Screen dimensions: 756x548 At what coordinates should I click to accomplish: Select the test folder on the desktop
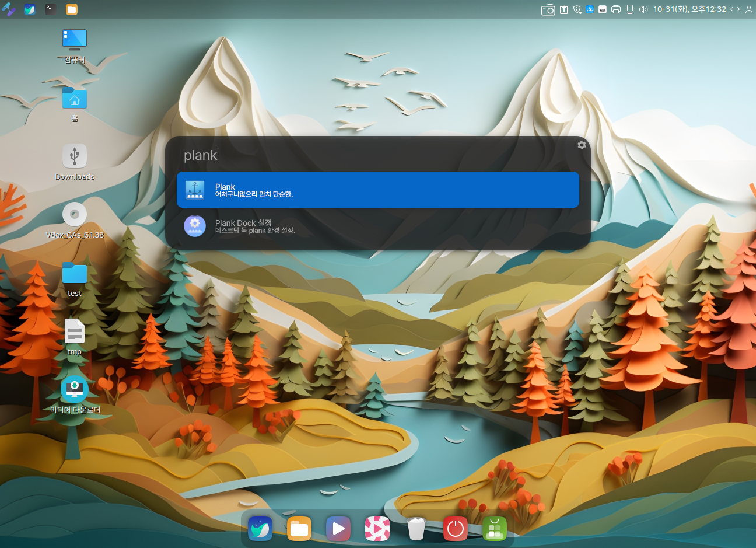[75, 273]
